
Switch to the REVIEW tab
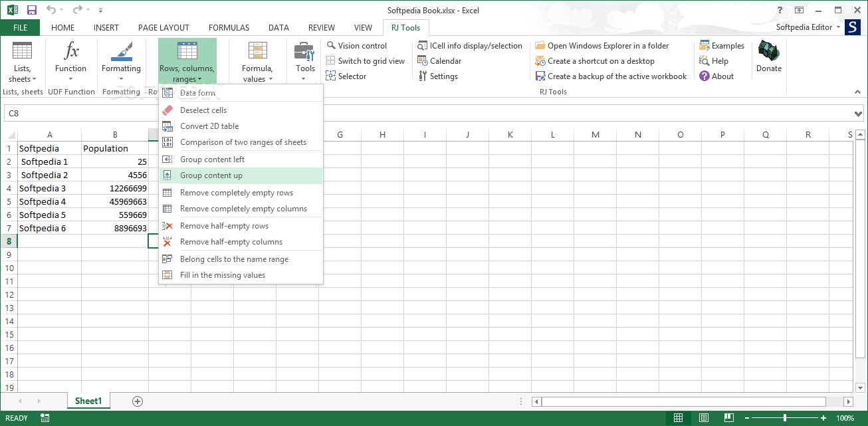tap(322, 28)
